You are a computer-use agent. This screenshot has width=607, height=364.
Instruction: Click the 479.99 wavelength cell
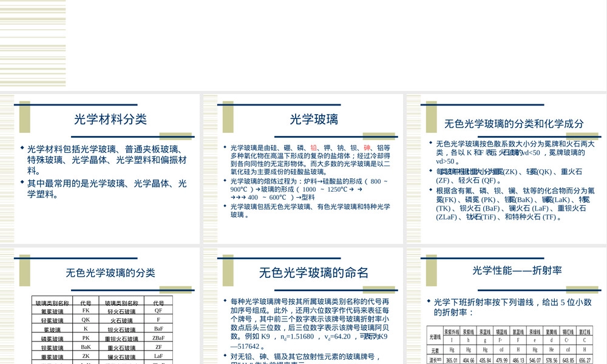[501, 360]
